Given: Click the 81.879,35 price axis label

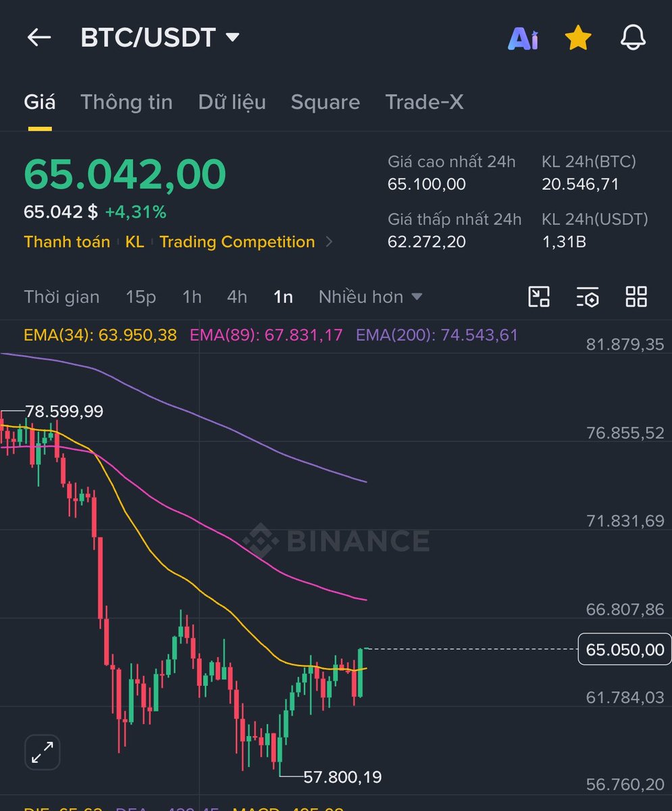Looking at the screenshot, I should 625,345.
